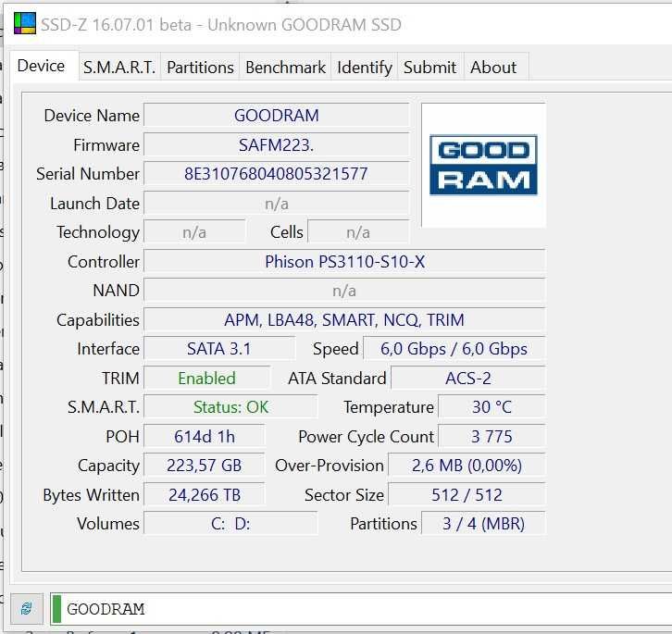The height and width of the screenshot is (634, 672).
Task: Open the Benchmark tab
Action: click(285, 68)
